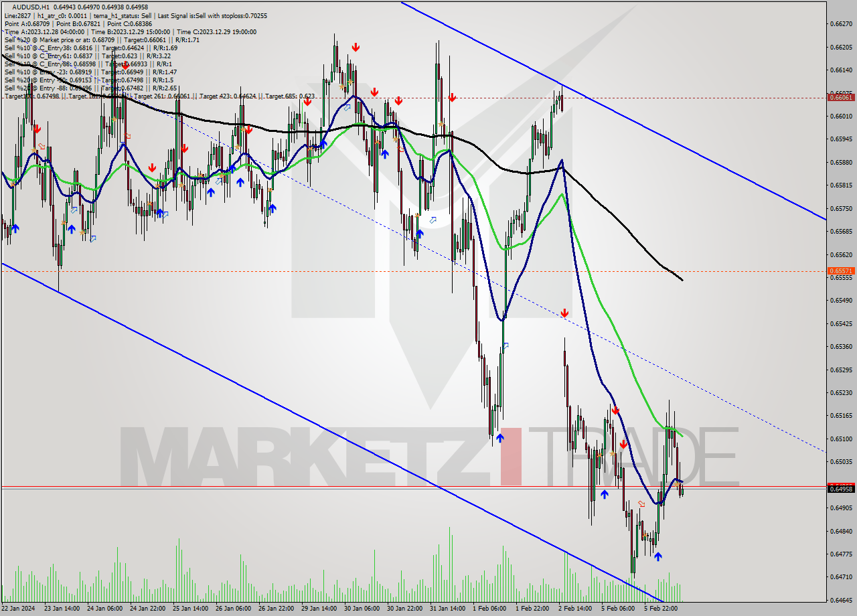This screenshot has height=616, width=857.
Task: Click the blue buy arrow under the 5 Feb 22:00 low
Action: 658,556
